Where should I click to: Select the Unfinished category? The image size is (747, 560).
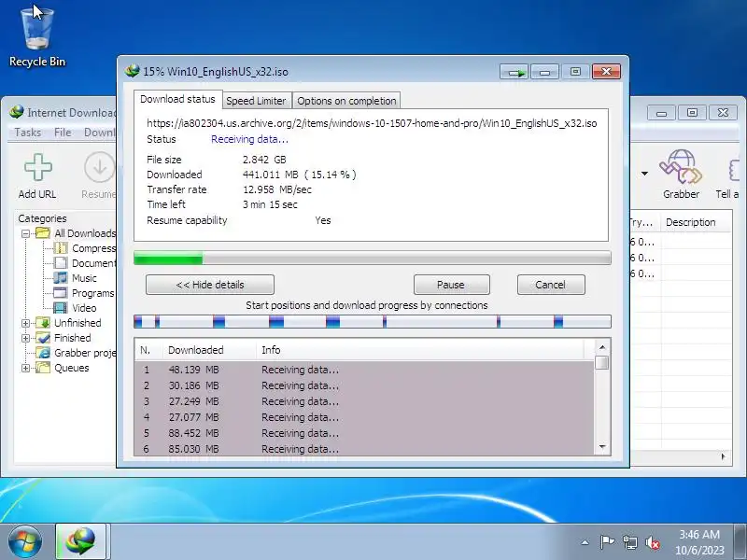click(x=69, y=323)
